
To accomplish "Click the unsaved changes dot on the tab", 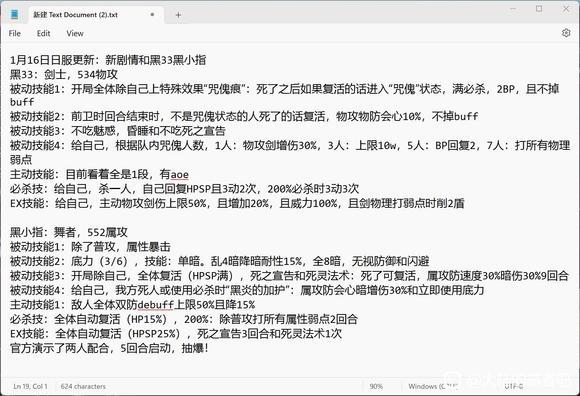I will point(152,14).
